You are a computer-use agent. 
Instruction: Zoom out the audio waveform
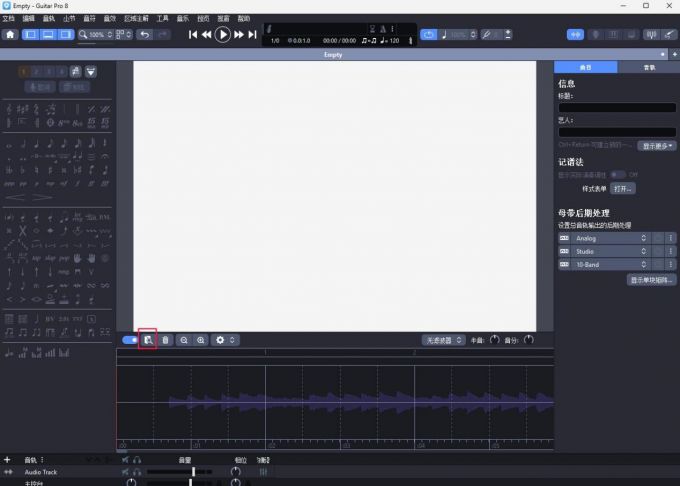click(x=184, y=340)
